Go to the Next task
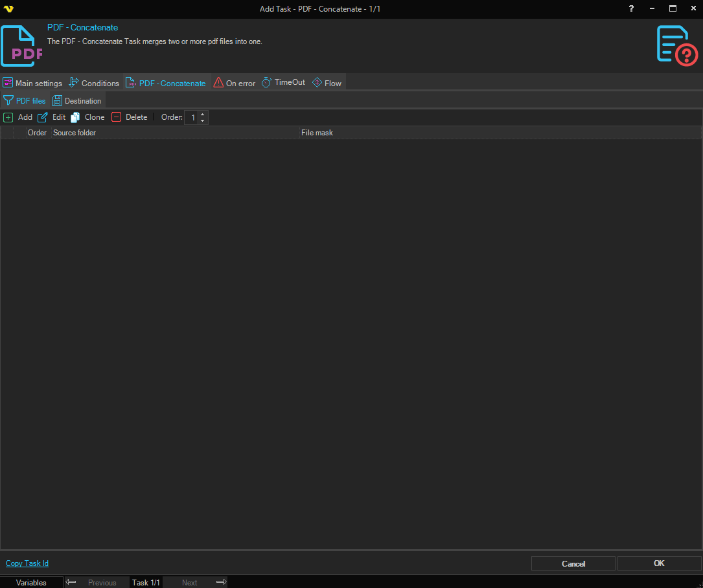Image resolution: width=703 pixels, height=588 pixels. [x=189, y=582]
